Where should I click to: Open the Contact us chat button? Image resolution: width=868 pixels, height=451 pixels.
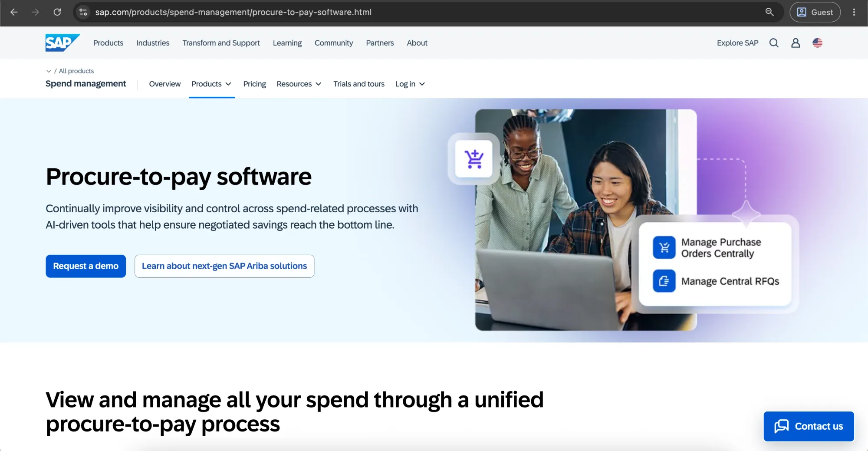(x=809, y=426)
